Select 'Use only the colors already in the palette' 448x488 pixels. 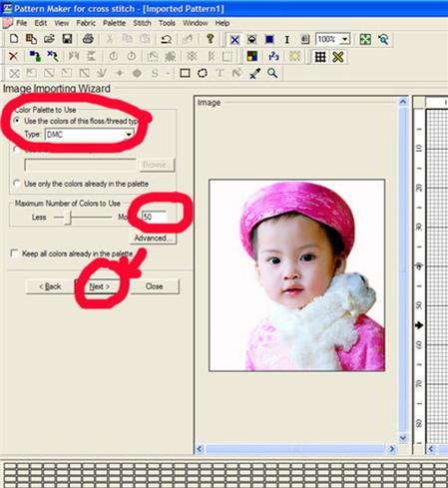pos(16,184)
